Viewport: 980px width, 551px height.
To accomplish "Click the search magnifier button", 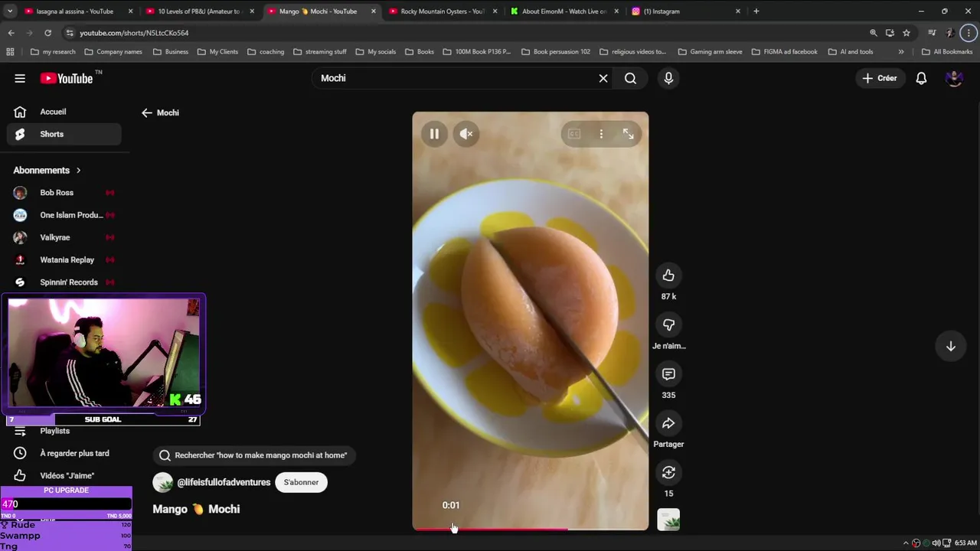I will (x=630, y=78).
